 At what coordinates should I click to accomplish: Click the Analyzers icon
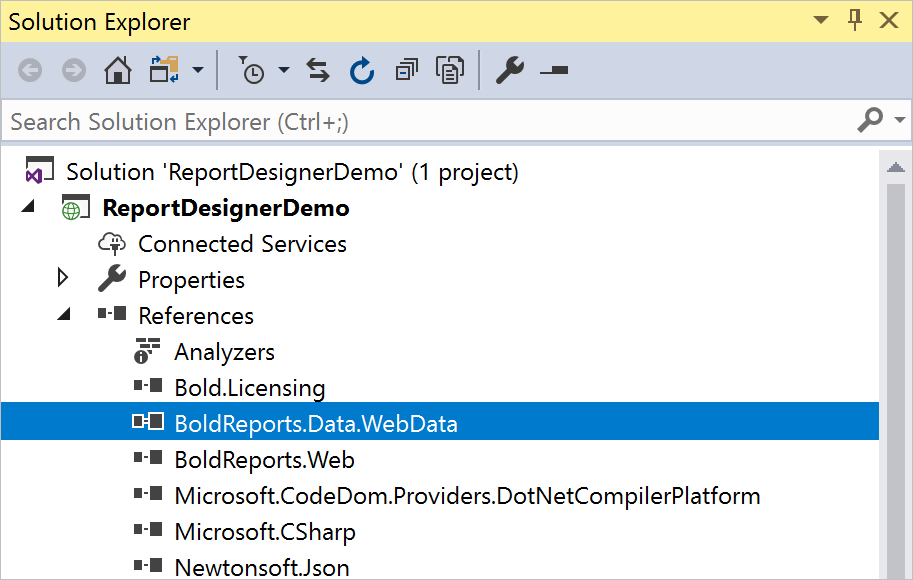[x=147, y=351]
